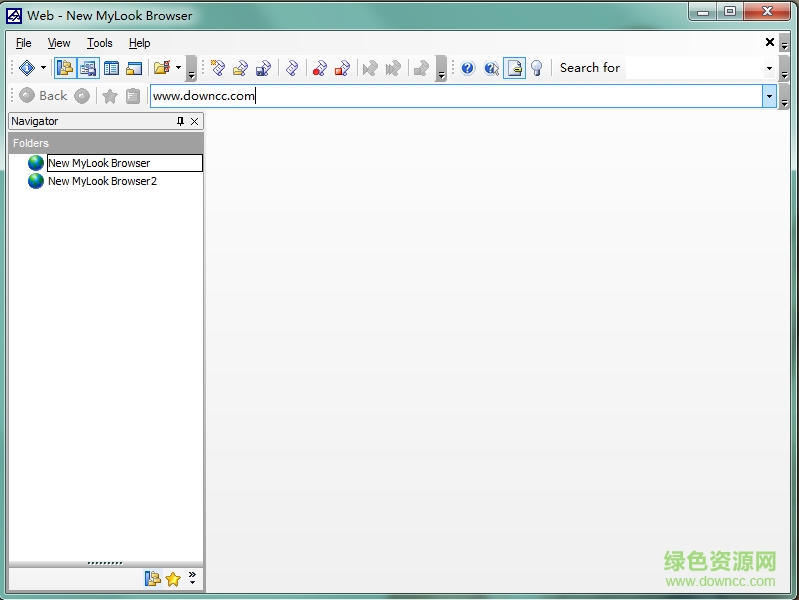Open the View menu

coord(59,43)
